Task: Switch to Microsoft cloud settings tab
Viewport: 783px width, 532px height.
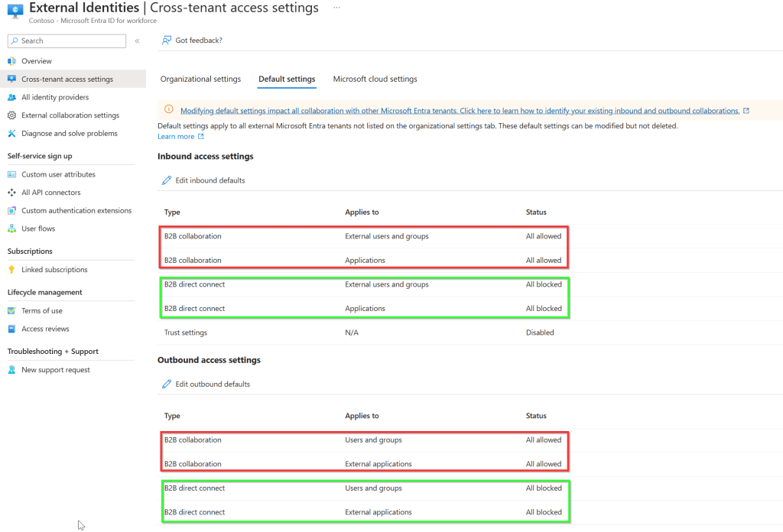Action: [x=375, y=79]
